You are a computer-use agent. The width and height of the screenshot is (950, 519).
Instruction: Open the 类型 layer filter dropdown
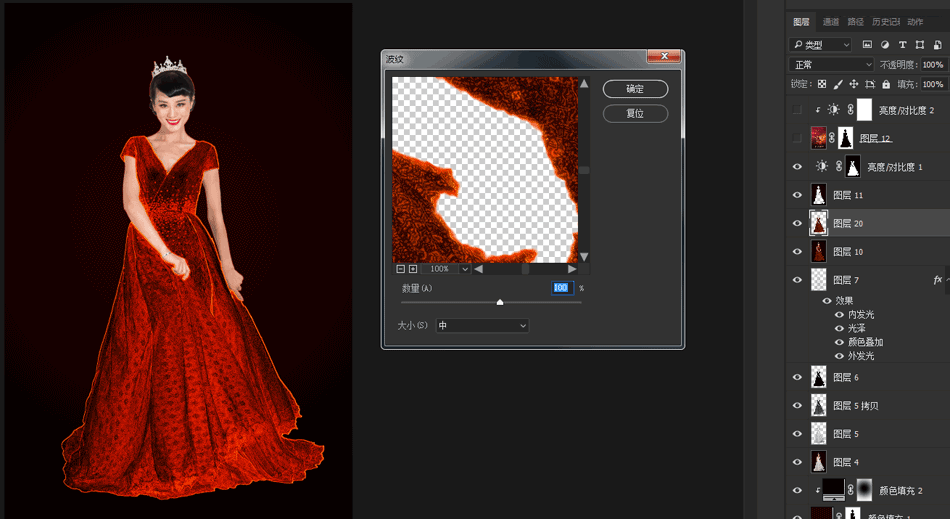click(820, 45)
